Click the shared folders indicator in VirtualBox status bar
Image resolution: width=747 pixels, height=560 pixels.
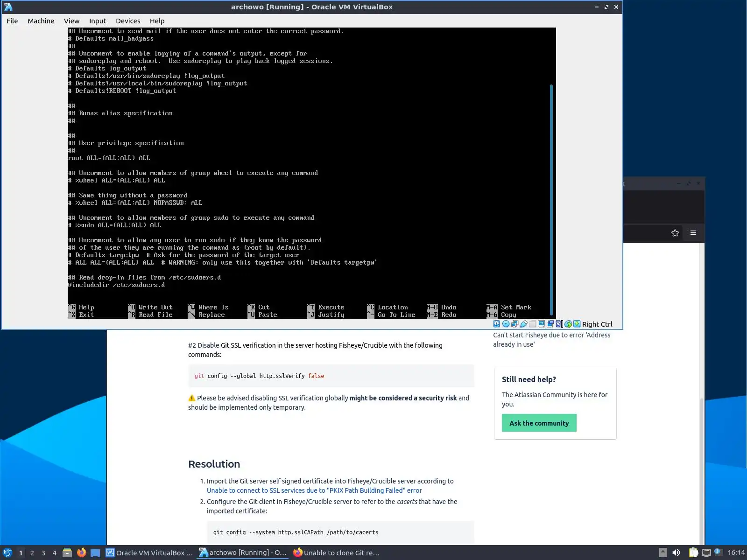533,324
